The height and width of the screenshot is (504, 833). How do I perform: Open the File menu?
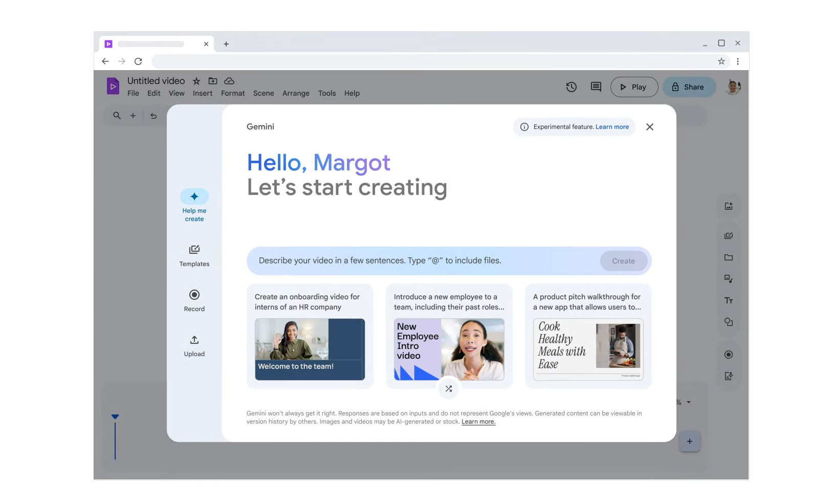(x=133, y=93)
